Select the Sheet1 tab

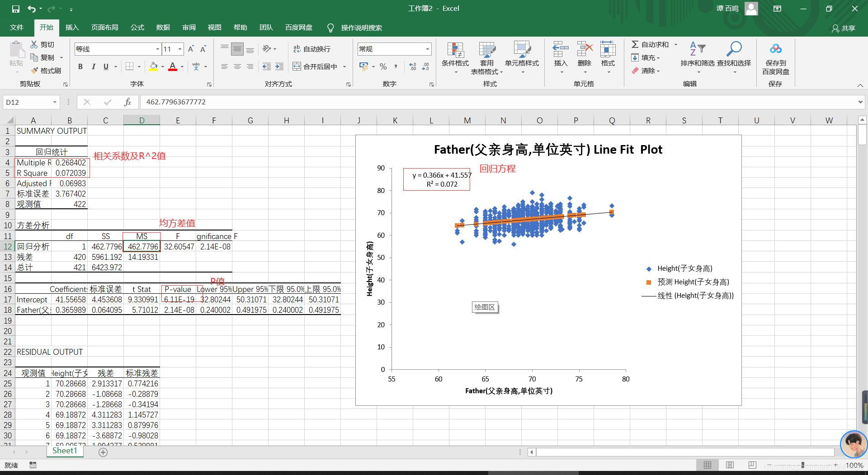pos(65,451)
